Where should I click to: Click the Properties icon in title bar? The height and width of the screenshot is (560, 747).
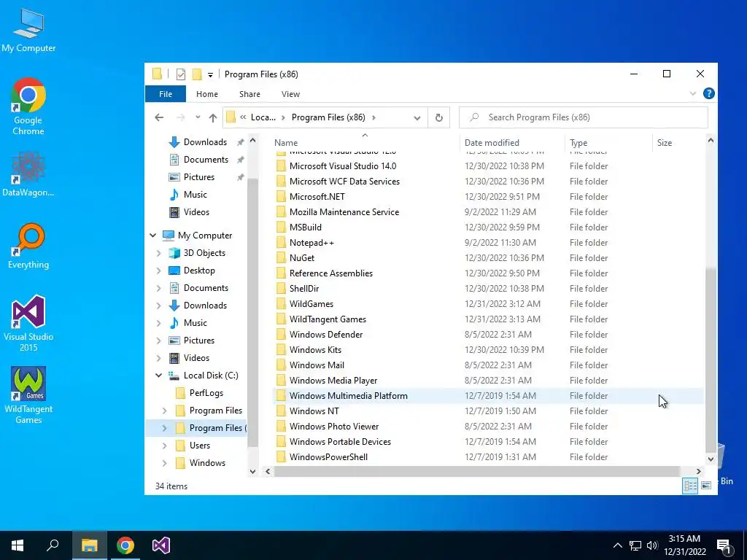(x=181, y=74)
